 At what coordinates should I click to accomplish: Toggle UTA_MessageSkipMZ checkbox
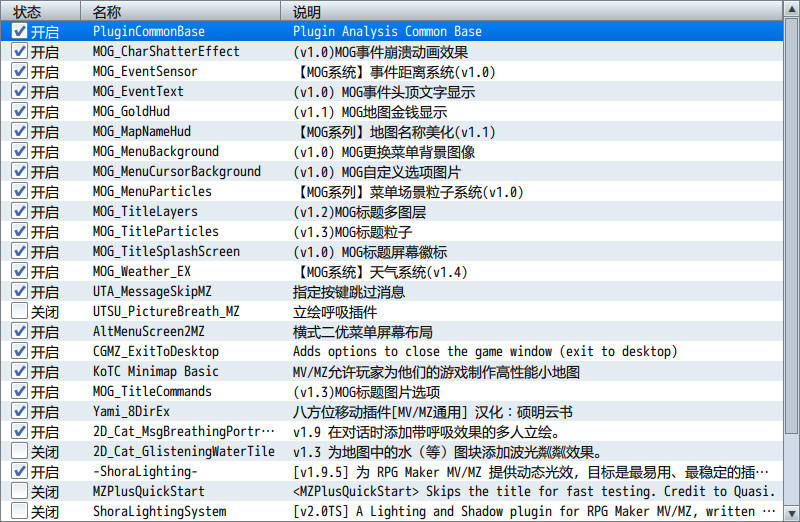click(19, 291)
